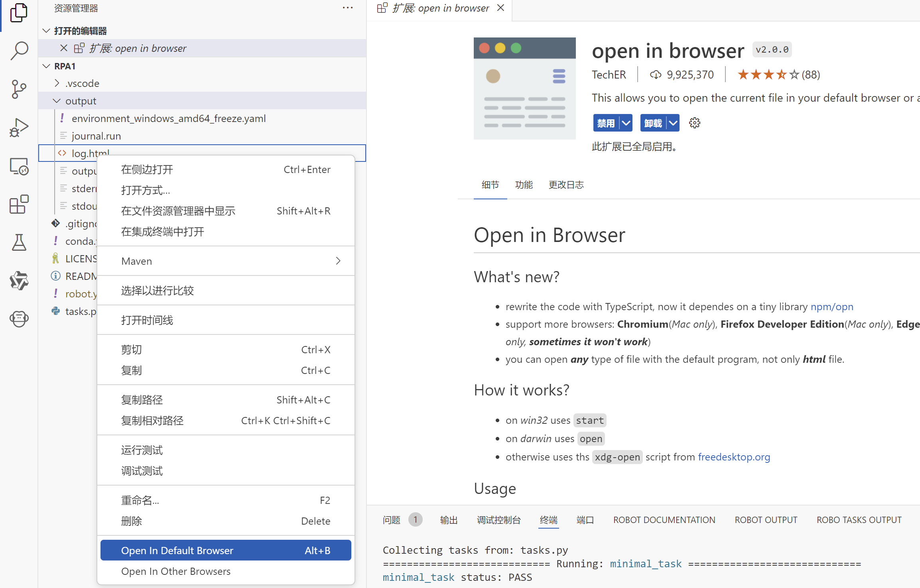Select Open In Other Browsers
The height and width of the screenshot is (588, 920).
point(176,571)
